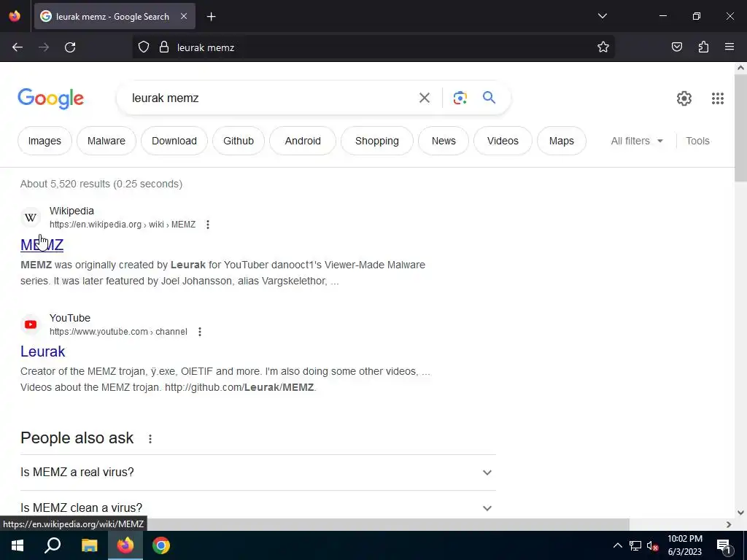Switch to Shopping results
747x560 pixels.
point(377,141)
